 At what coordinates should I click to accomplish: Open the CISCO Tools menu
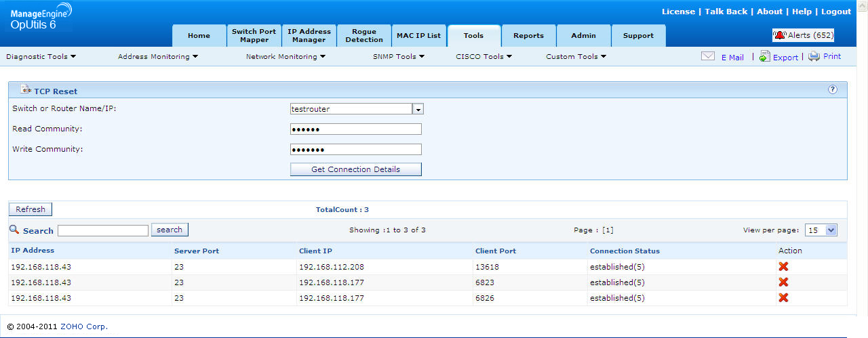tap(484, 57)
